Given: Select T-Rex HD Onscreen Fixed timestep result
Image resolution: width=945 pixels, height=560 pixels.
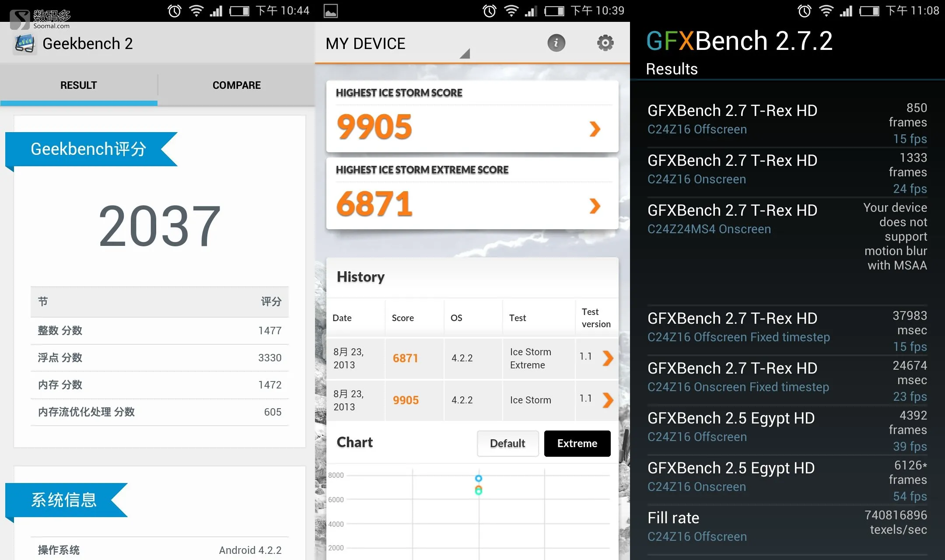Looking at the screenshot, I should (787, 380).
